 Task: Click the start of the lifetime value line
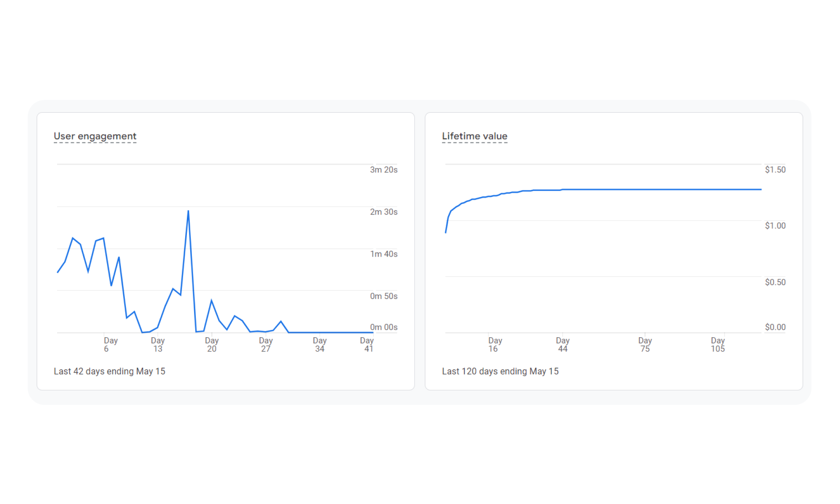tap(446, 232)
